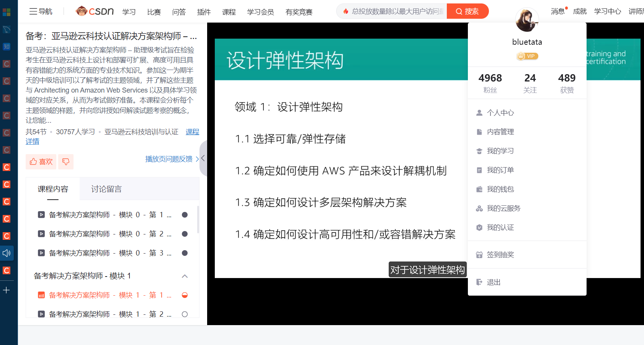Collapse the 模块 1 section chevron
Image resolution: width=644 pixels, height=345 pixels.
tap(185, 276)
